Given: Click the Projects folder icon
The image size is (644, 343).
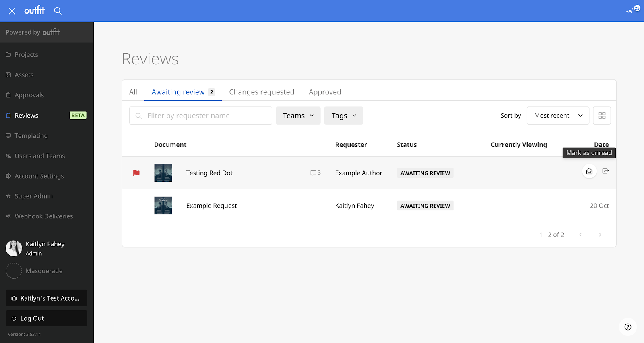Looking at the screenshot, I should (x=8, y=55).
